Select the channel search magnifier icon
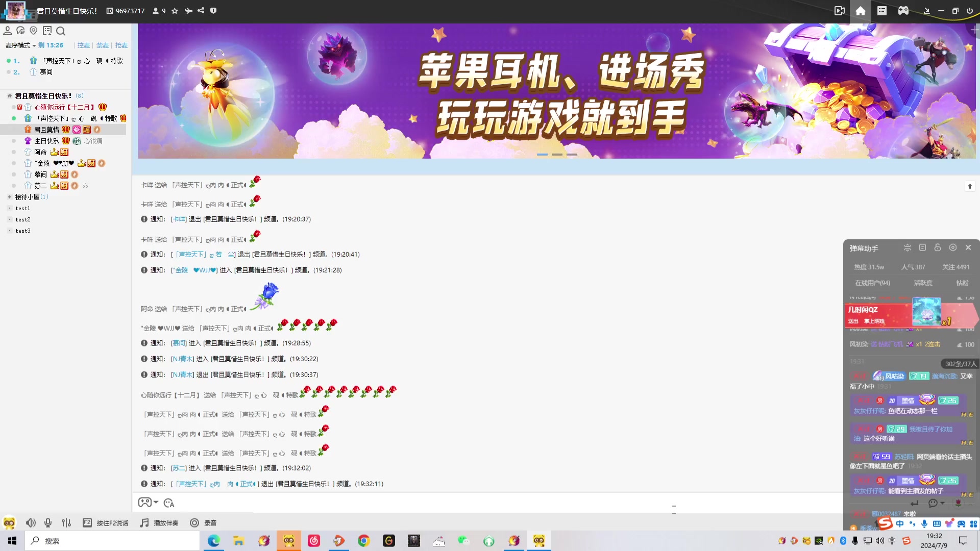Image resolution: width=980 pixels, height=551 pixels. coord(61,31)
